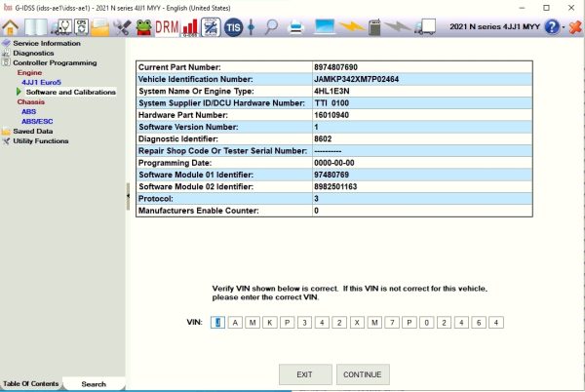
Task: Click the magnifying glass search icon
Action: 271,27
